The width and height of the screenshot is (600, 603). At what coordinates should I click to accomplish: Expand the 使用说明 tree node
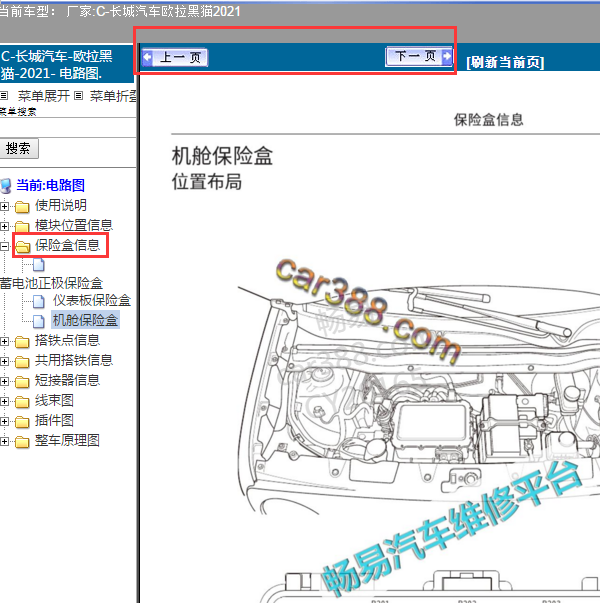coord(4,207)
